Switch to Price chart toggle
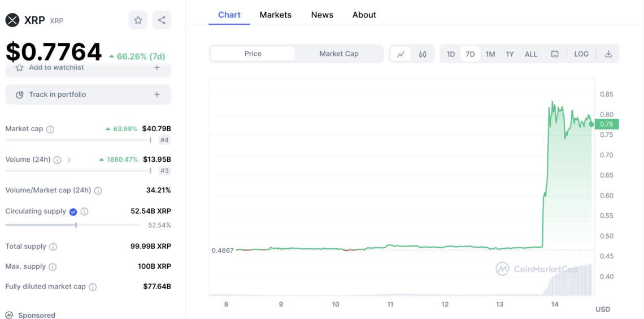Screen dimensions: 644x319 (253, 54)
